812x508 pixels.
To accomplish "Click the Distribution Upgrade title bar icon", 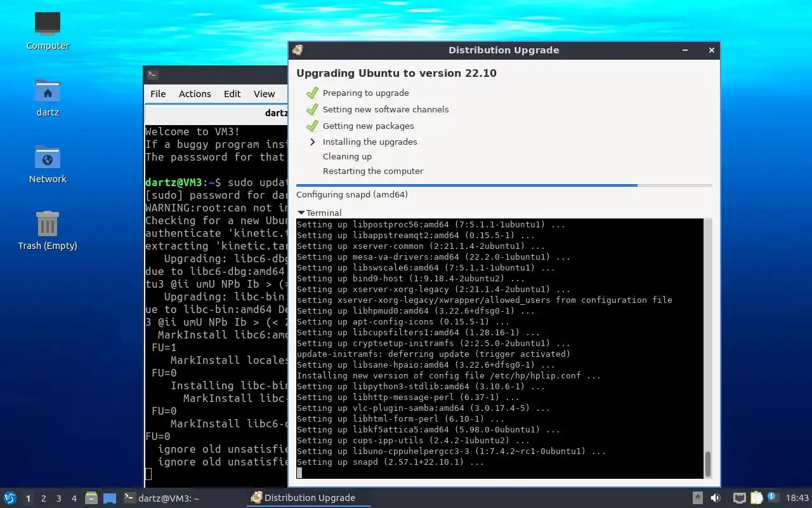I will tap(298, 50).
